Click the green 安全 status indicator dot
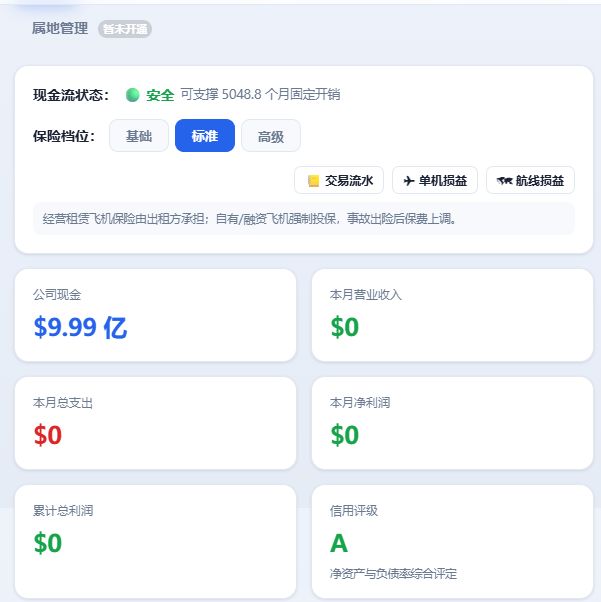The image size is (601, 602). coord(132,95)
